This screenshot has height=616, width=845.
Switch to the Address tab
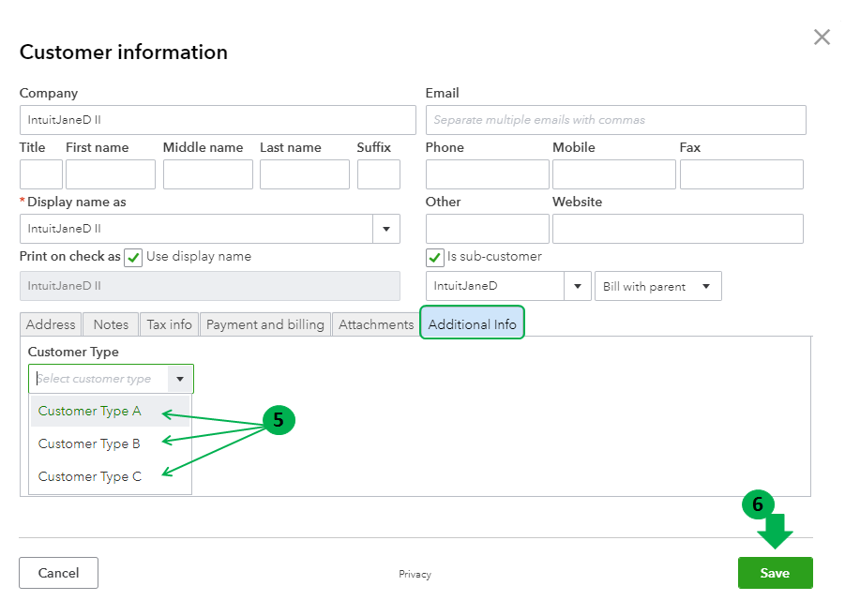51,324
